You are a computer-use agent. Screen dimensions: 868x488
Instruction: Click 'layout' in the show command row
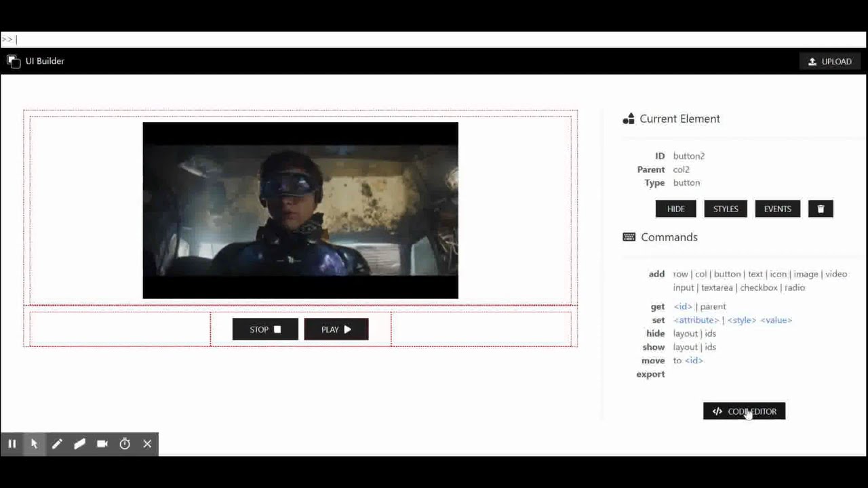click(686, 347)
